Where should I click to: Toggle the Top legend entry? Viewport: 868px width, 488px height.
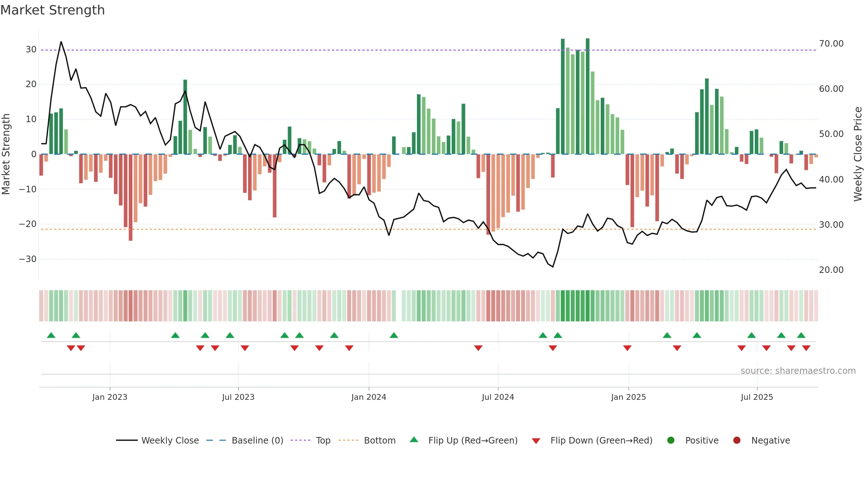[x=311, y=440]
